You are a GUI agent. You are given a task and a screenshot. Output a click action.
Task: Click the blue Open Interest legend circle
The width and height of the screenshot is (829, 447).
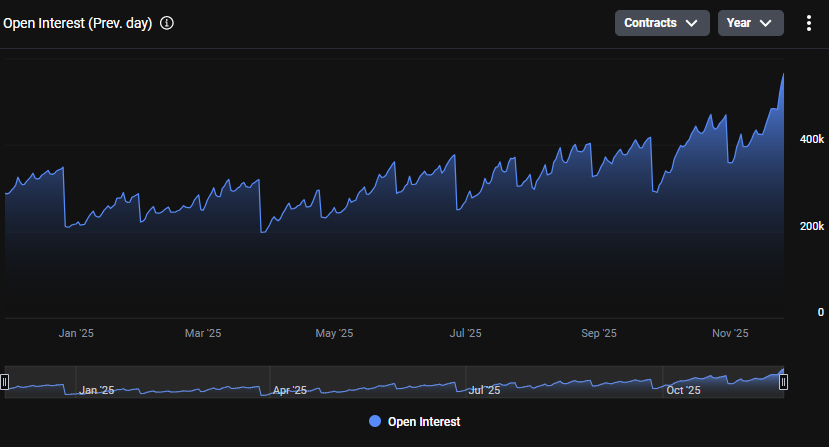coord(375,422)
